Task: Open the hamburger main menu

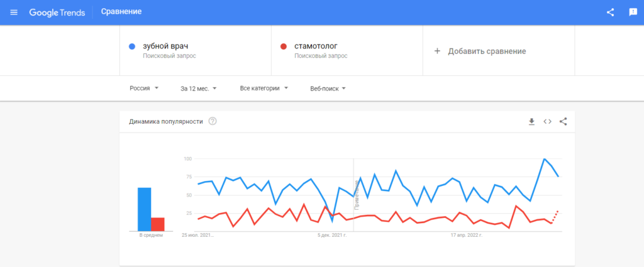Action: [14, 12]
